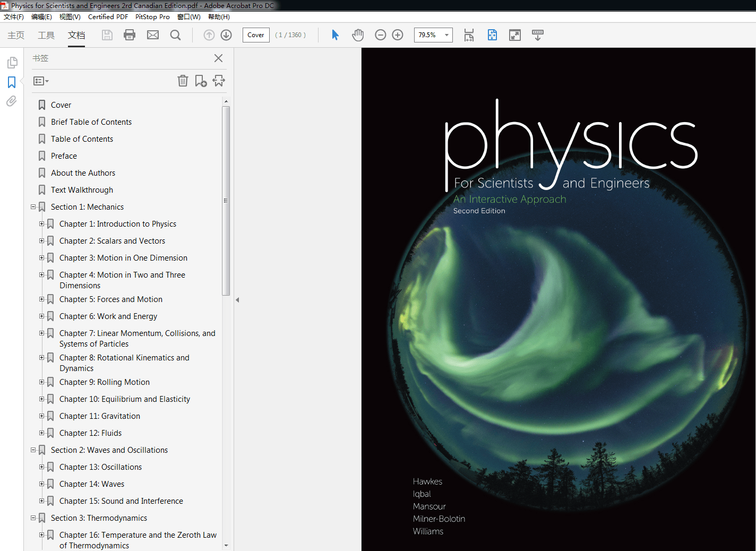Activate the selection arrow tool

click(335, 35)
